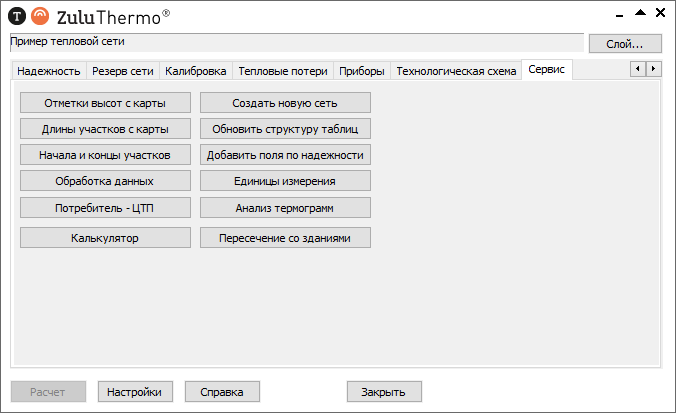The width and height of the screenshot is (676, 413).
Task: Minimize the ZuluThermo window
Action: [619, 14]
